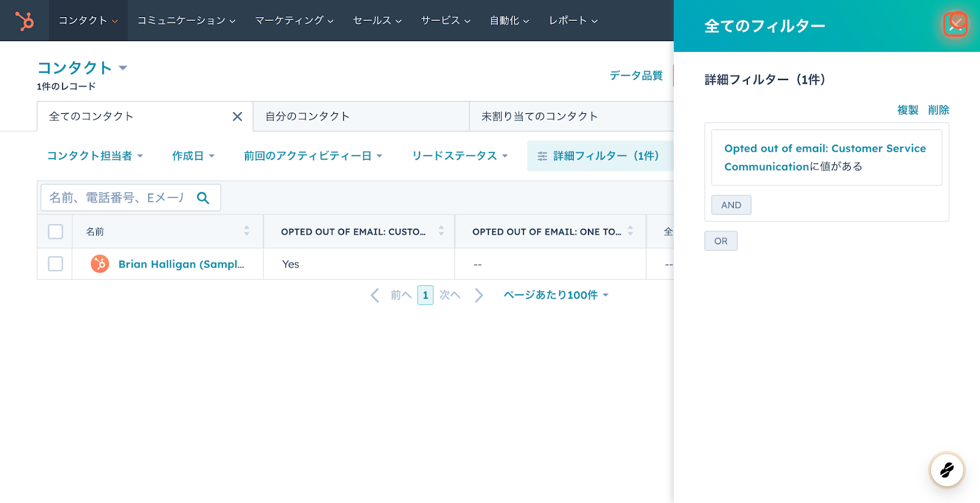Viewport: 980px width, 503px height.
Task: Open the セールス navigation menu
Action: pyautogui.click(x=377, y=20)
